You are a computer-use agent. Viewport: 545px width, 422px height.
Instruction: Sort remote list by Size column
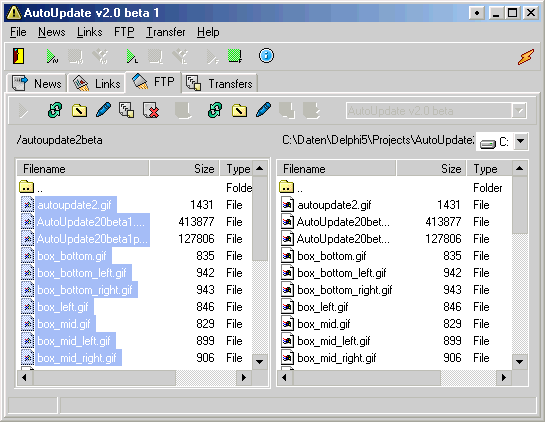coord(184,169)
